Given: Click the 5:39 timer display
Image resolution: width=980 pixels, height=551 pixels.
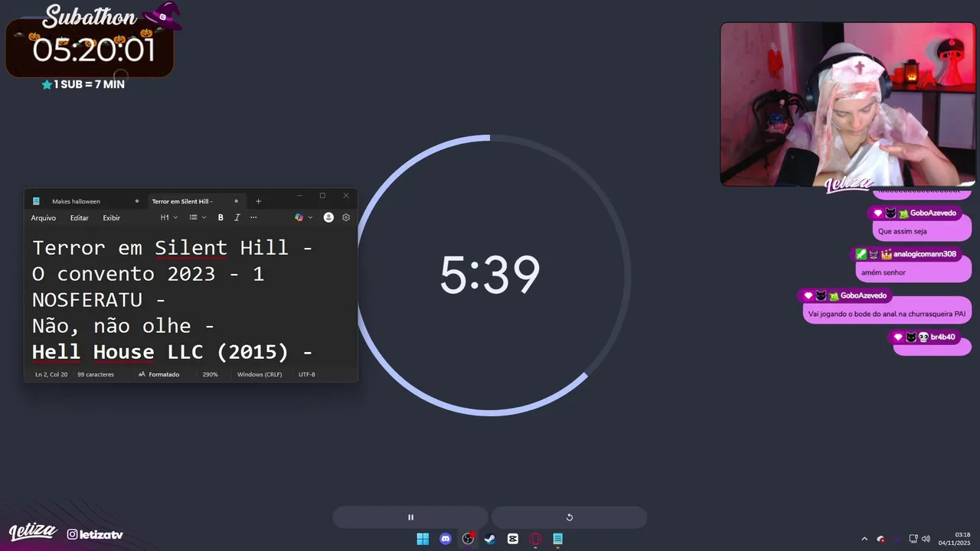Looking at the screenshot, I should coord(490,275).
